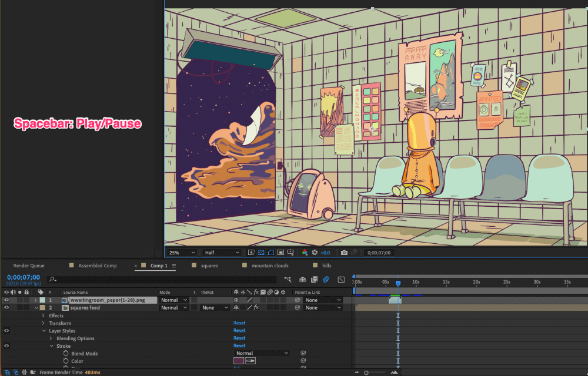This screenshot has width=588, height=376.
Task: Toggle Transfer Controls pane icon in status bar
Action: [x=16, y=372]
